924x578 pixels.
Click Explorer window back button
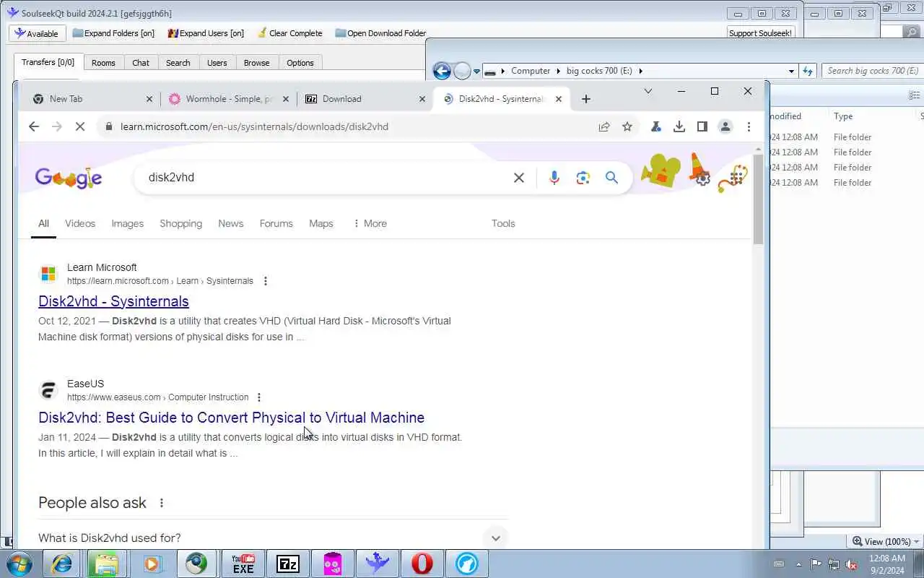click(x=442, y=71)
